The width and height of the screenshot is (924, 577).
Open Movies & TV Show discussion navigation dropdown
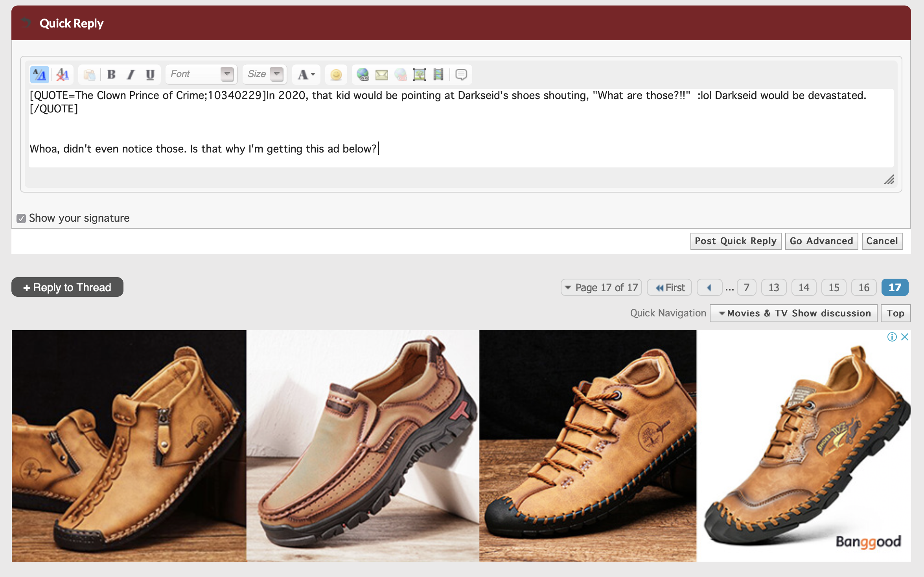point(793,313)
